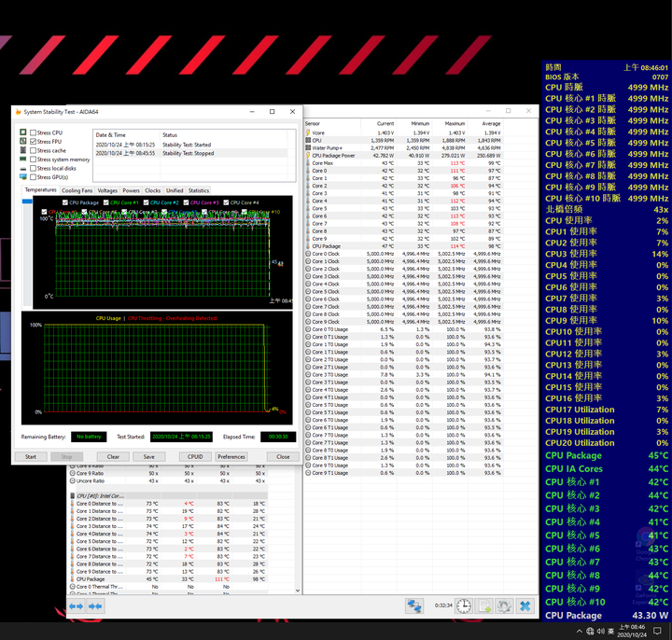Click the down arrow of HWiNFO sensor list scrollbar
The width and height of the screenshot is (672, 640).
click(298, 591)
